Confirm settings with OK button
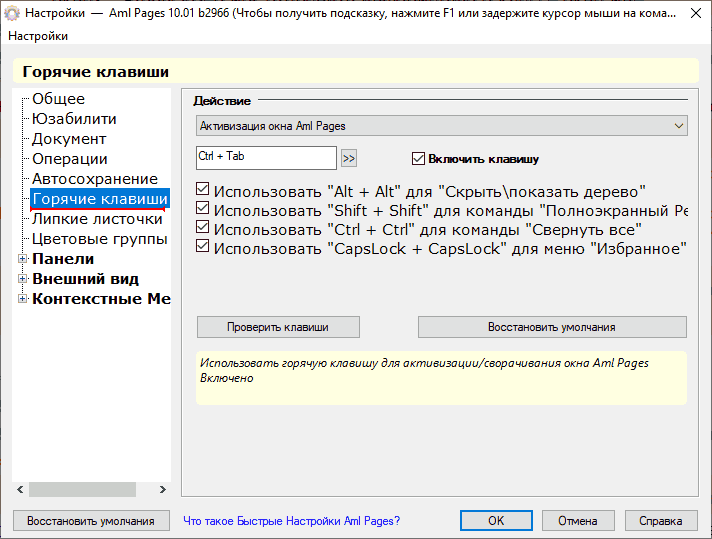The image size is (712, 539). 496,520
